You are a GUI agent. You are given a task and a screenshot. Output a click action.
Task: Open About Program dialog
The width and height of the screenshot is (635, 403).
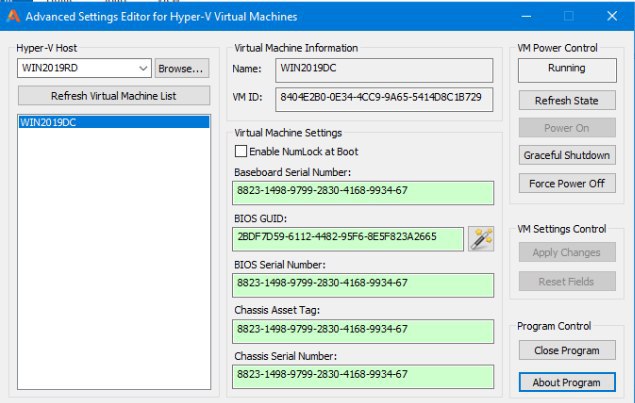(567, 382)
